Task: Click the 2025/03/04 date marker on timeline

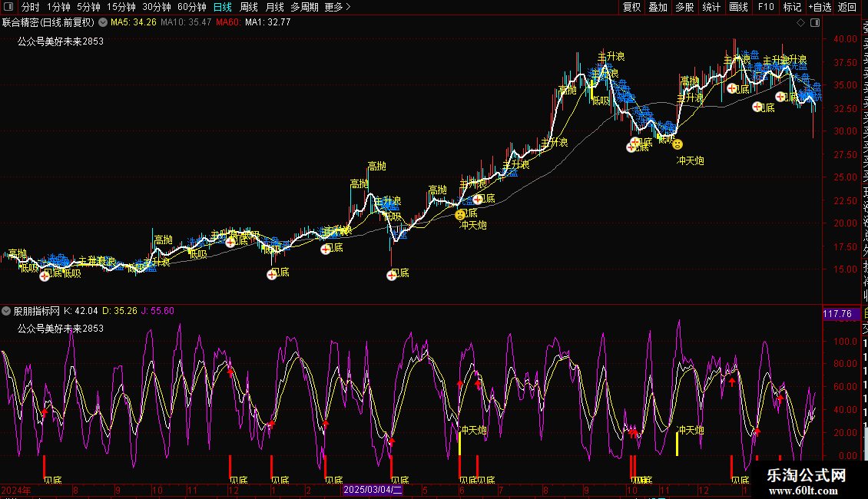Action: point(373,490)
